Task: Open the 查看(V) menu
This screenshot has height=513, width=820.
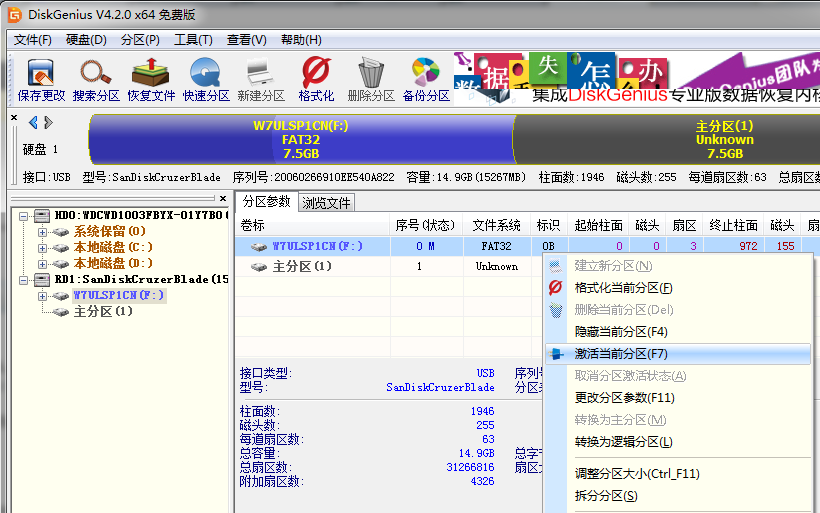Action: click(x=246, y=40)
